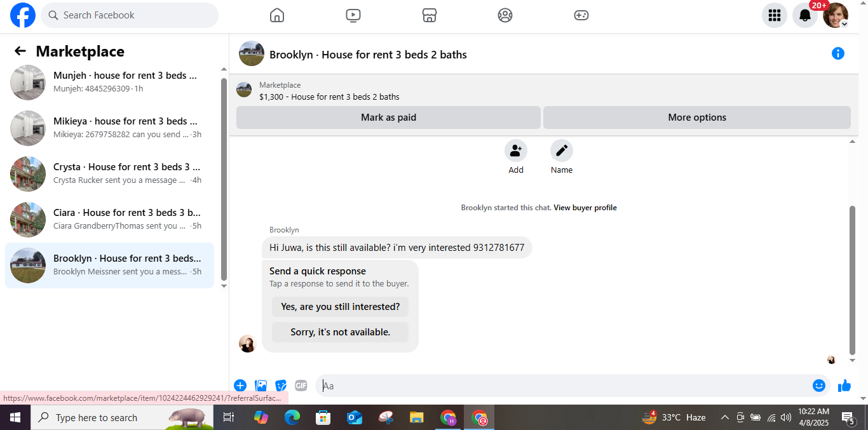Screen dimensions: 868x430
Task: Open the Munjeh house for rent conversation
Action: click(109, 83)
